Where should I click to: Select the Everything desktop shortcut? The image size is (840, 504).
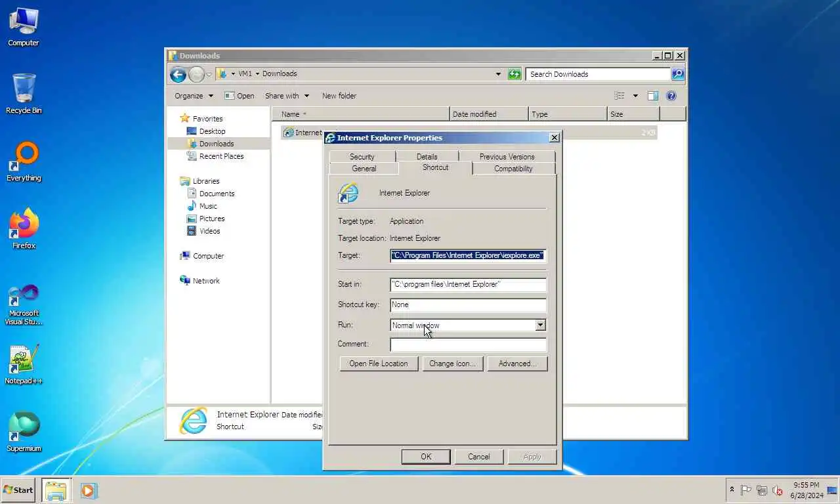24,161
